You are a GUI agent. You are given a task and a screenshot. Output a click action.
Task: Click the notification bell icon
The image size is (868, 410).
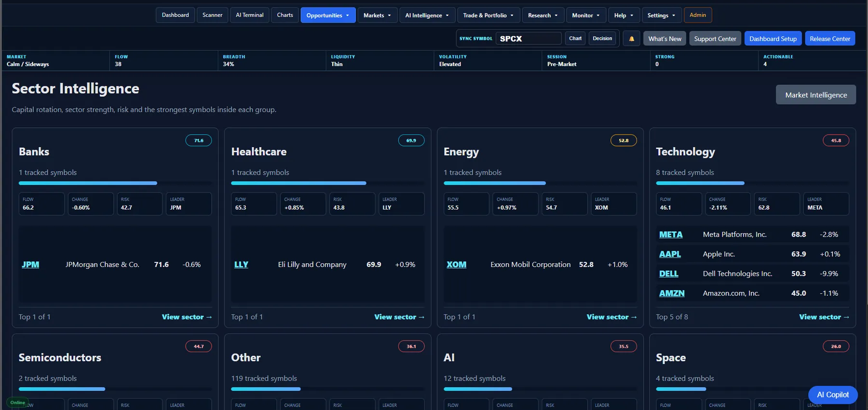(632, 39)
